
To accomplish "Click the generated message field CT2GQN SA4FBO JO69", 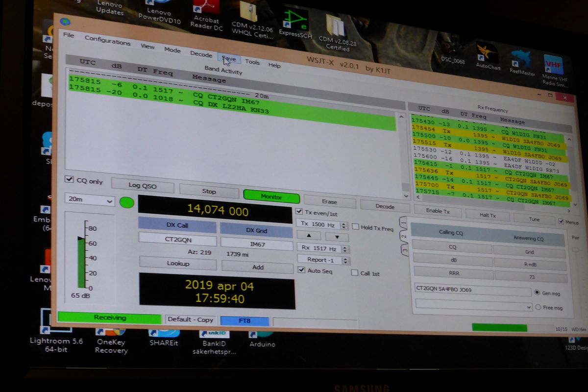I will [472, 290].
